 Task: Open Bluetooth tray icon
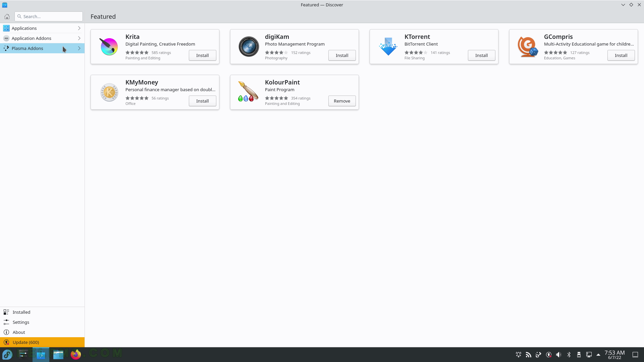tap(569, 355)
